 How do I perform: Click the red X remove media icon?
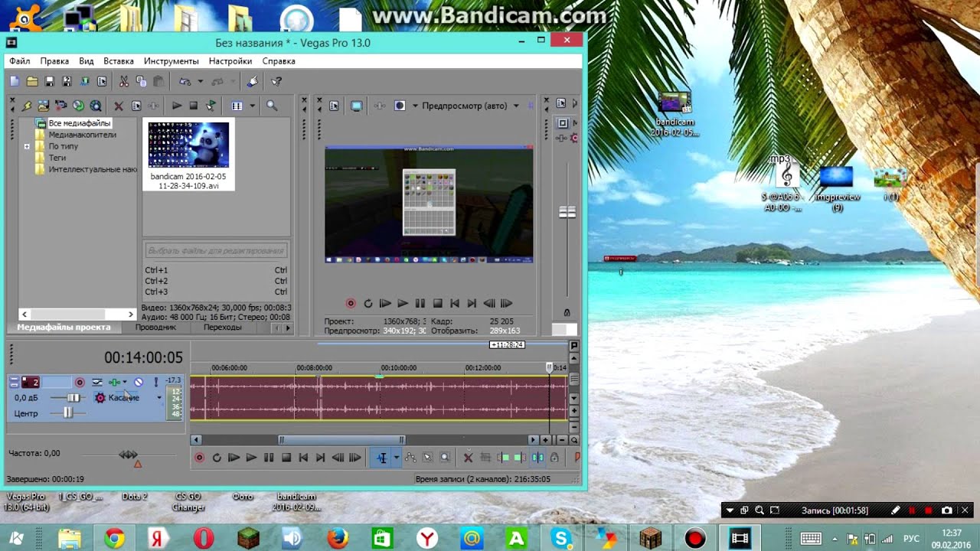(x=119, y=106)
